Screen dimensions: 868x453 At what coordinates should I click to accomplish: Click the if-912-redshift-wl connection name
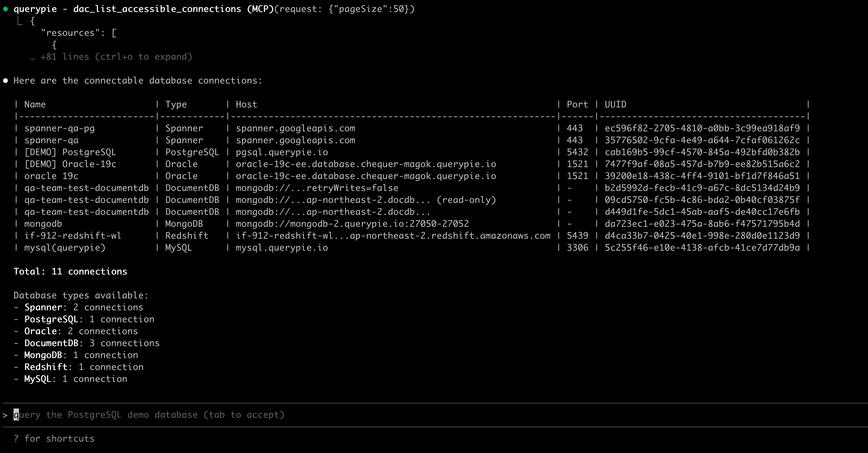point(72,236)
